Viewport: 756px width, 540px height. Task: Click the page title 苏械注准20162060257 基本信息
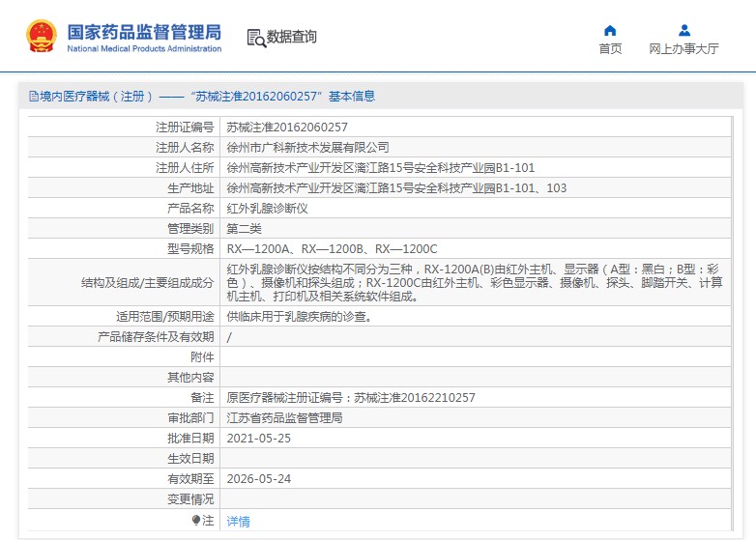(x=283, y=97)
